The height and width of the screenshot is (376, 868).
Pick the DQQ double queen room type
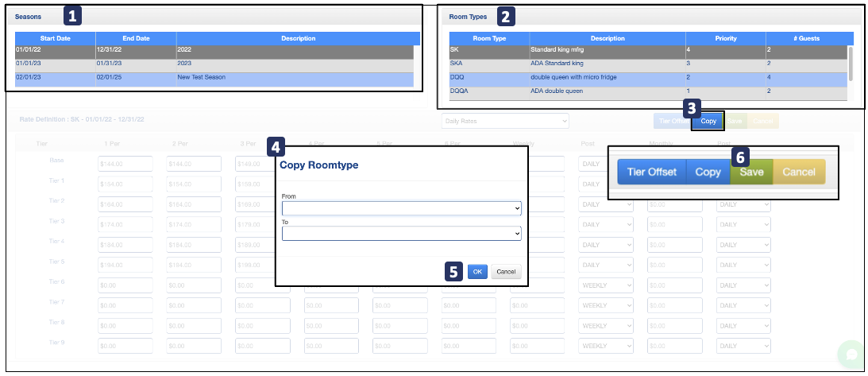[x=646, y=78]
